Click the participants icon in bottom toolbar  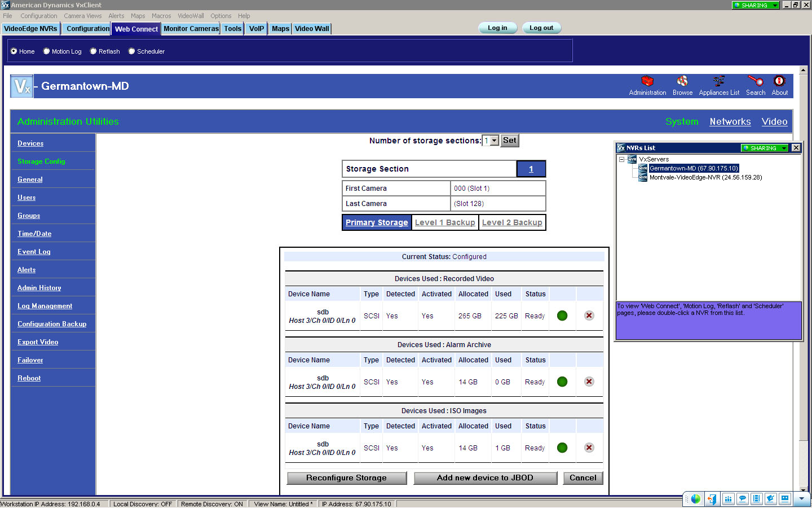click(x=728, y=499)
